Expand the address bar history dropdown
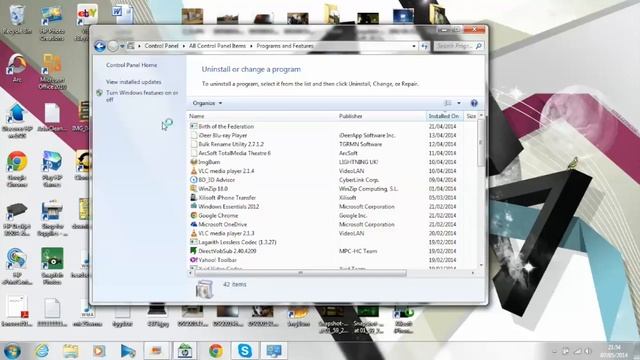Viewport: 640px width, 360px height. [414, 46]
